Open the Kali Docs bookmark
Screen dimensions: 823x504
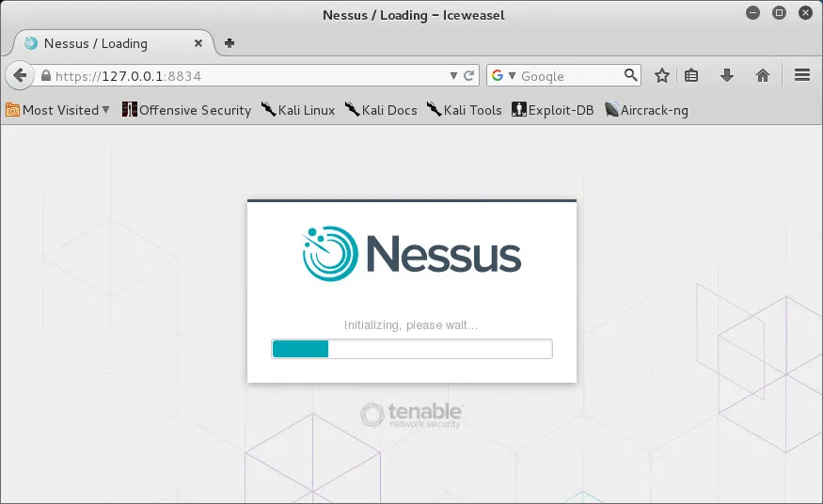click(x=381, y=110)
